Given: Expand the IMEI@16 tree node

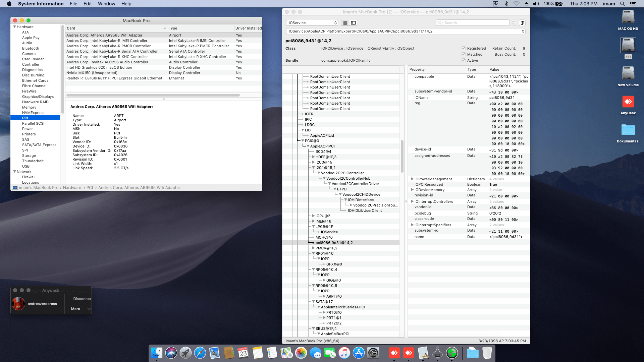Looking at the screenshot, I should click(313, 221).
